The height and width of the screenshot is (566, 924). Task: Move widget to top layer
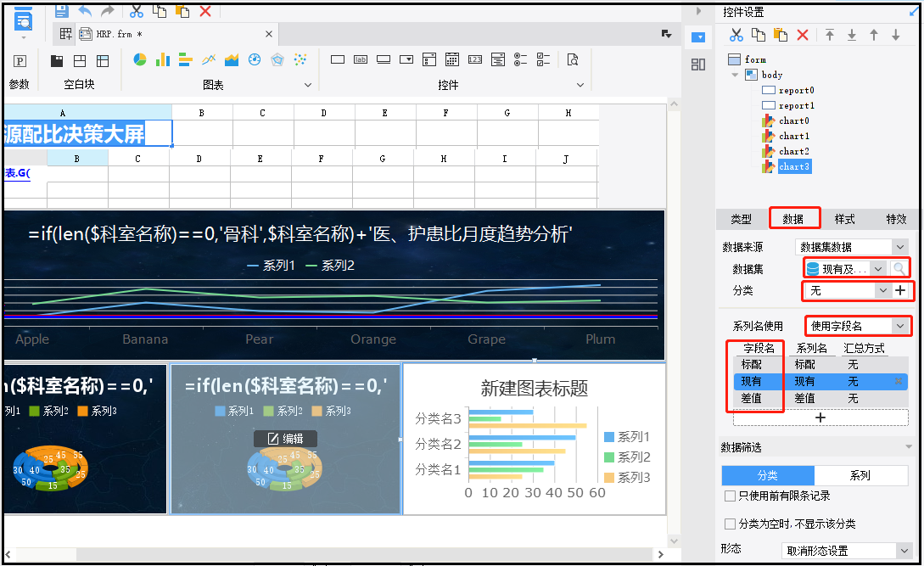[x=830, y=35]
